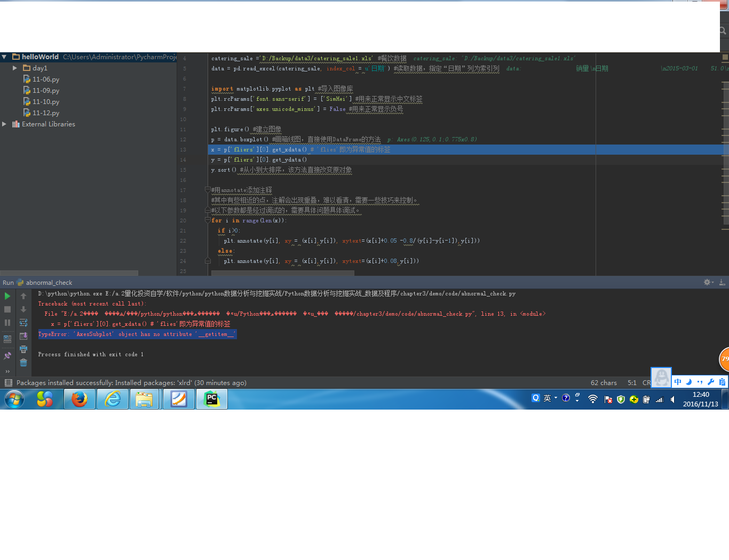The height and width of the screenshot is (560, 729).
Task: Collapse the helloWorld project root
Action: (4, 57)
